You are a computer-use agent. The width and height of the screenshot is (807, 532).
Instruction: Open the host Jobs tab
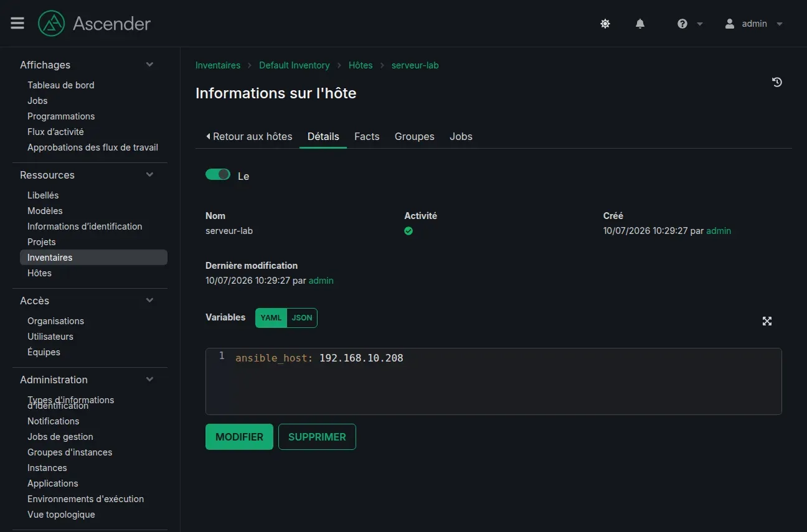pyautogui.click(x=461, y=136)
